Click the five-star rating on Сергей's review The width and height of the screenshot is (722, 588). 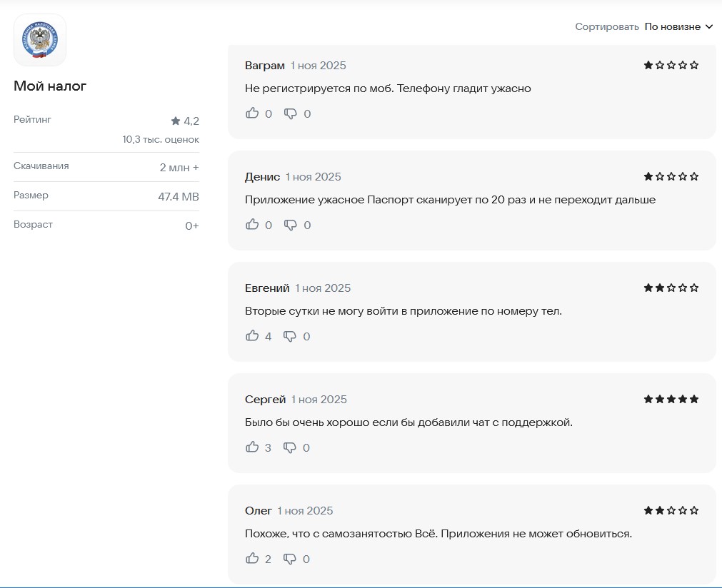coord(671,399)
